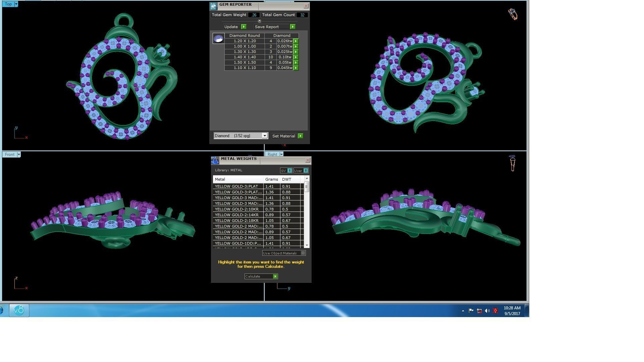Screen dimensions: 644x362
Task: Click the Gem Reporter collapse slider handle
Action: coord(259,21)
